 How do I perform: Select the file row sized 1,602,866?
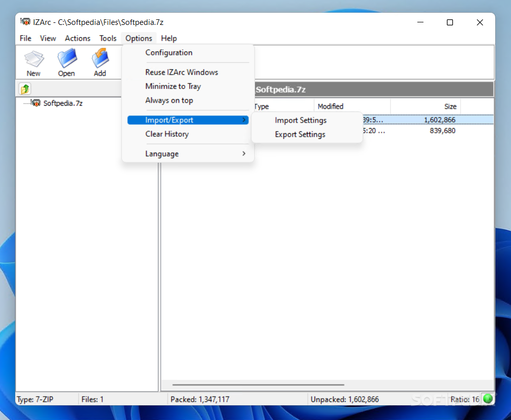click(x=428, y=120)
